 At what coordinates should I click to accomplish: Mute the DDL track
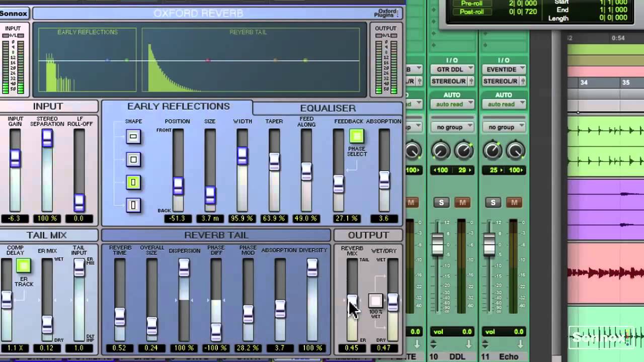[462, 202]
